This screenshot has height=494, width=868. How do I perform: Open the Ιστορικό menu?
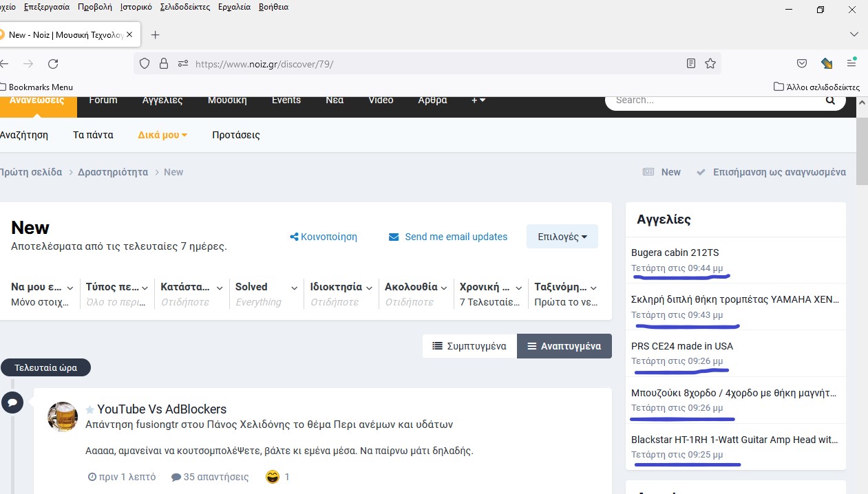[136, 7]
